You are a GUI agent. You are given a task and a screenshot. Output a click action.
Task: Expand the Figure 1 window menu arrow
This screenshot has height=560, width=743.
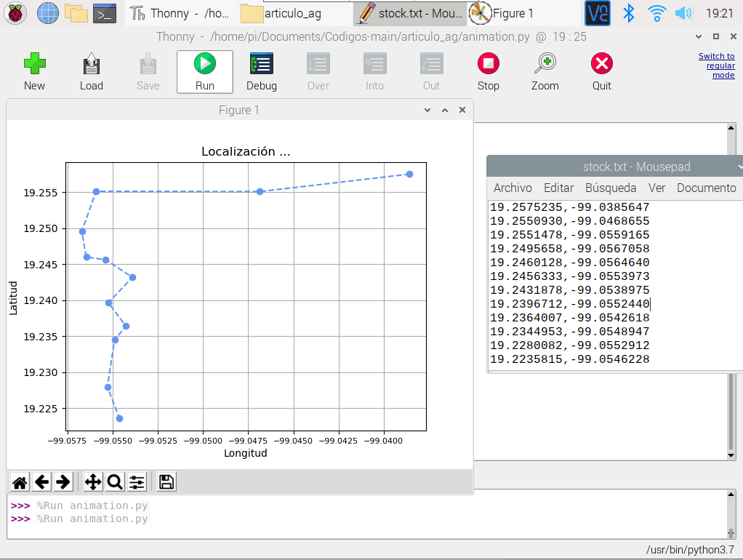point(427,111)
